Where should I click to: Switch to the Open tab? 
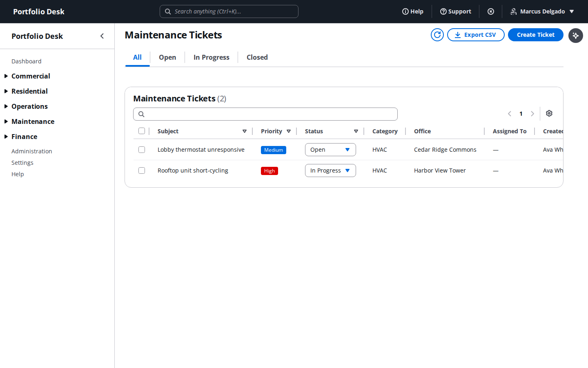(167, 57)
